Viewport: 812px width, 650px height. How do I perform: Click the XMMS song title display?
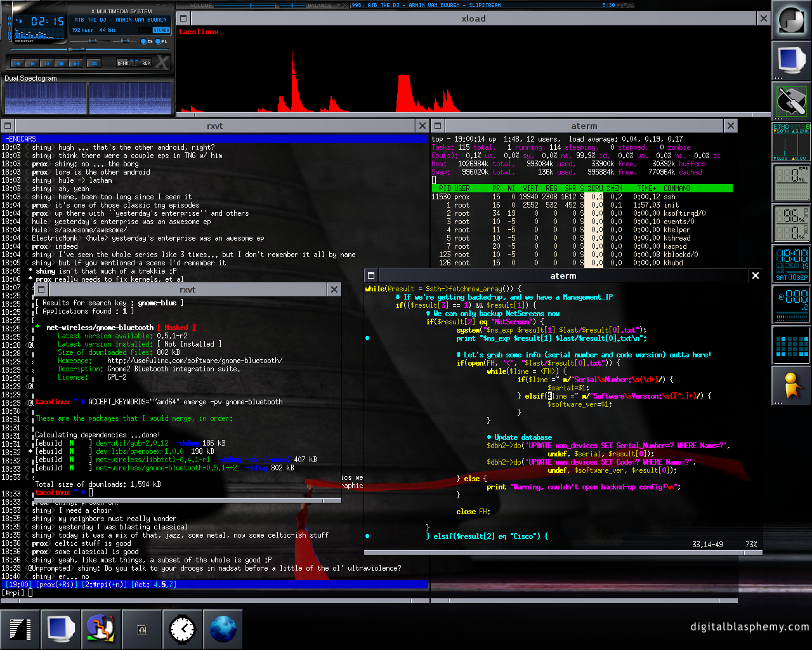point(121,20)
